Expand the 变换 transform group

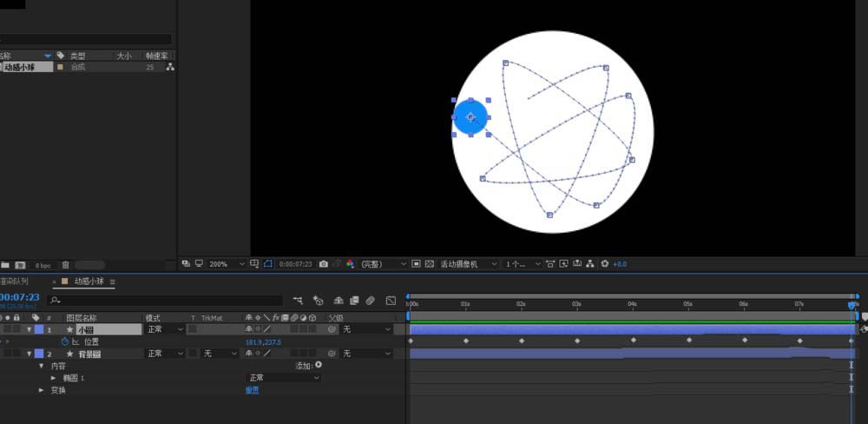coord(41,390)
